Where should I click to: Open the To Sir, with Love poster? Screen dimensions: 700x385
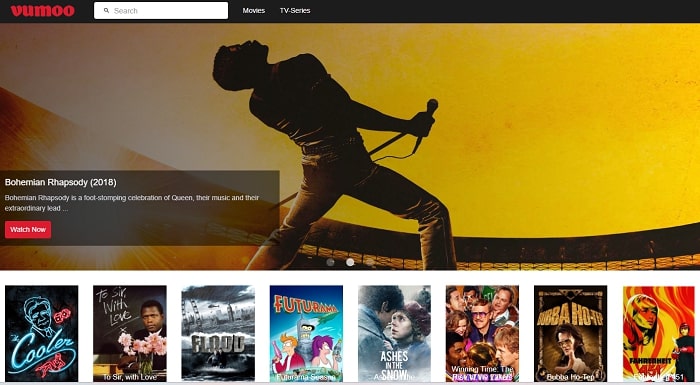[x=130, y=334]
